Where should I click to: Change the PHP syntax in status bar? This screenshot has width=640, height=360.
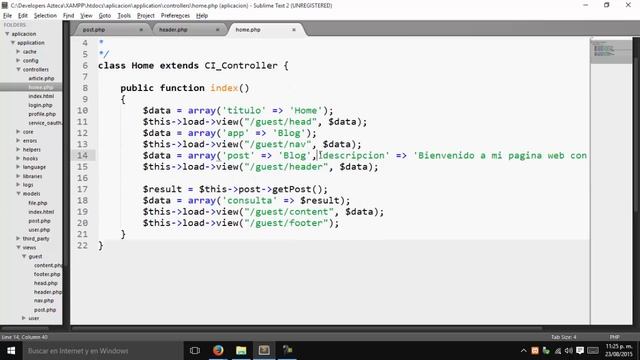[x=614, y=337]
